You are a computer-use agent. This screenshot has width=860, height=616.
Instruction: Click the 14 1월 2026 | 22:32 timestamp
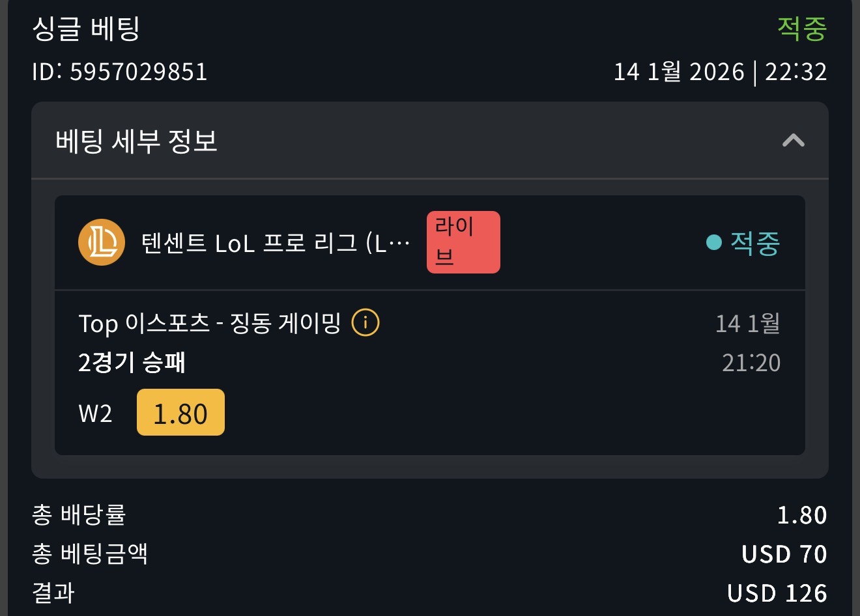pos(720,72)
